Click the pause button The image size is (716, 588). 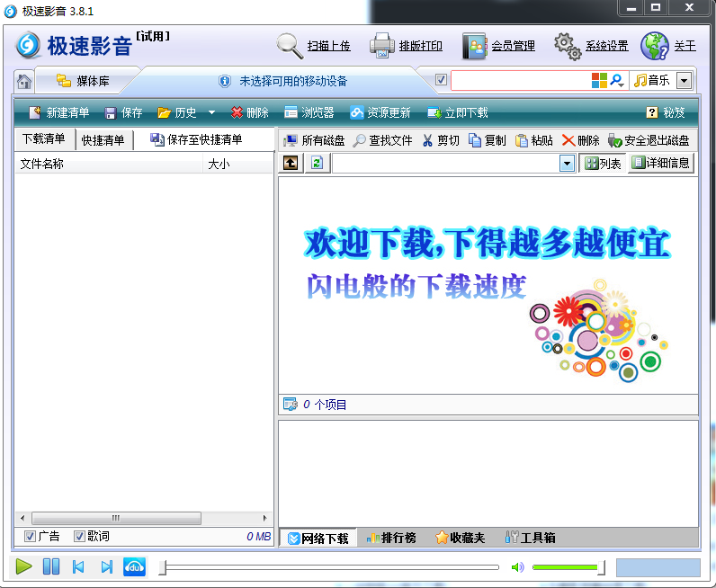tap(51, 566)
